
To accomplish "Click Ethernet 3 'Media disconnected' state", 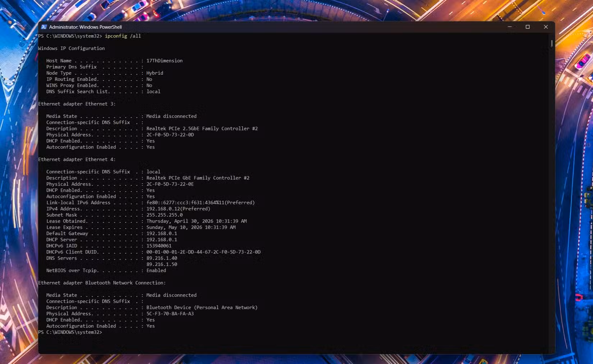I will (171, 116).
